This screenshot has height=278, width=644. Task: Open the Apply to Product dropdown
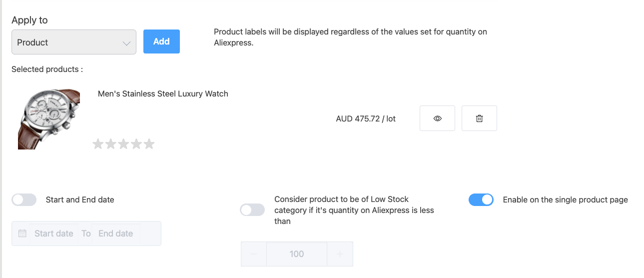(74, 42)
